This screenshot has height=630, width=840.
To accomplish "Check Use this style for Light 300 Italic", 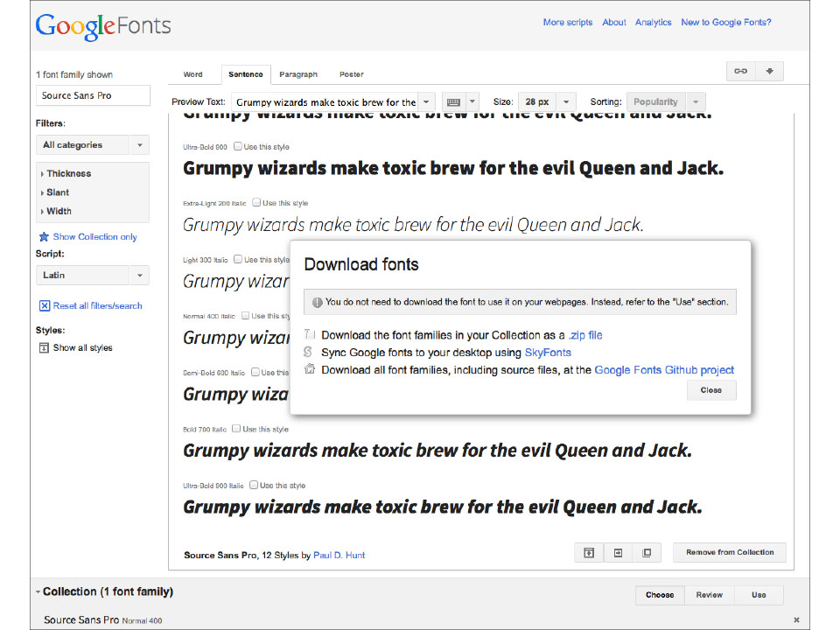I will 238,259.
